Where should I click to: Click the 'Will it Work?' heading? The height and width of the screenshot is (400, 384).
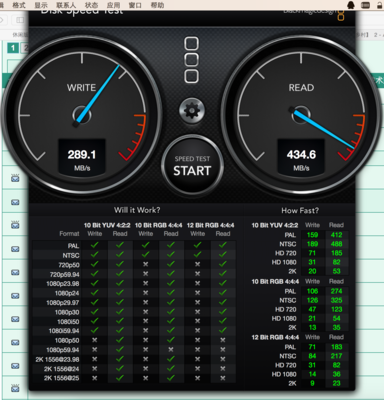pyautogui.click(x=137, y=210)
